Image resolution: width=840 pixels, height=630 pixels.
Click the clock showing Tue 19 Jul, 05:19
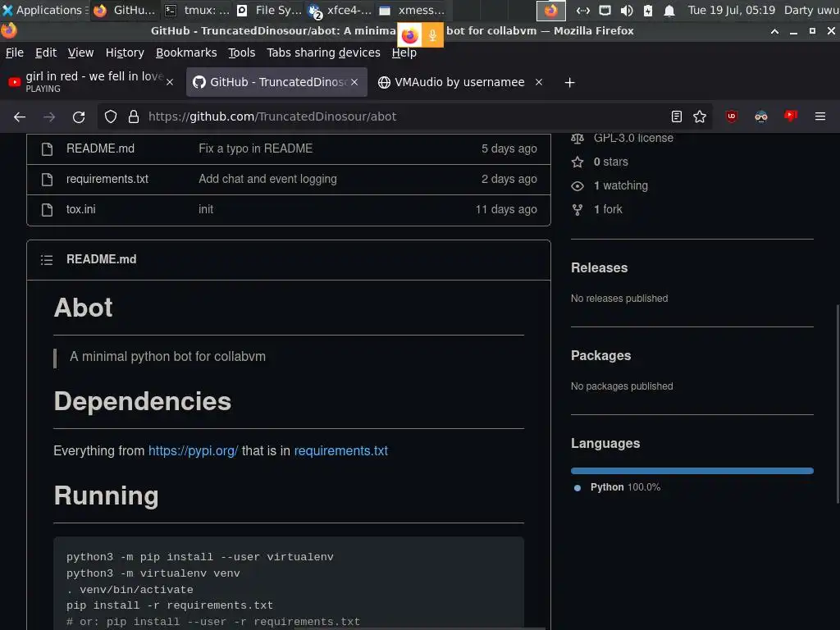731,10
